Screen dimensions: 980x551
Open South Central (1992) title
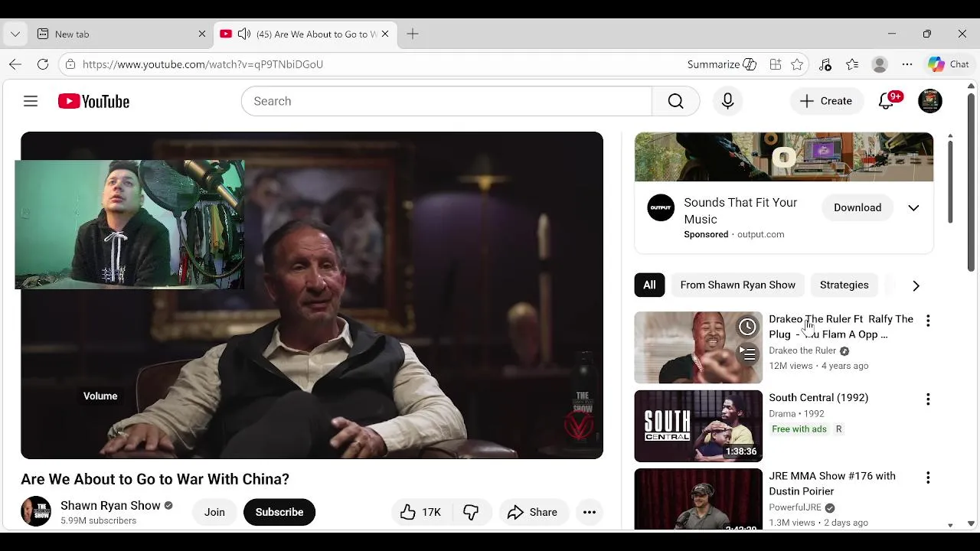coord(818,398)
